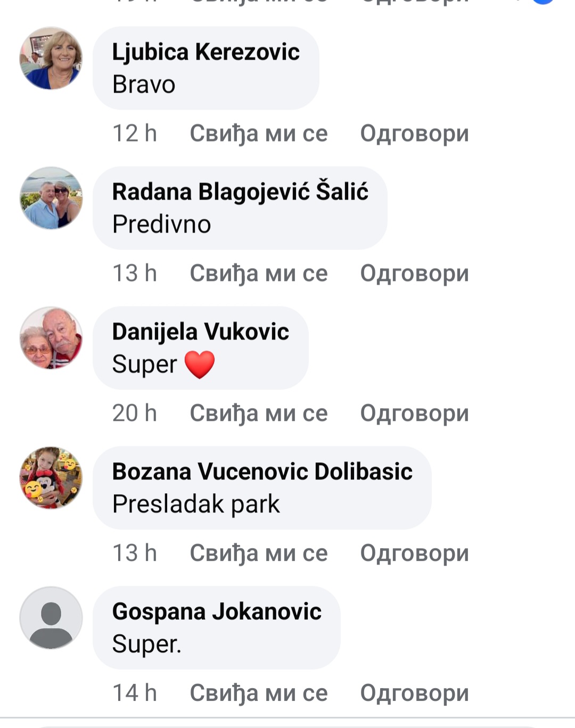Like the 'Presladak park' comment

[x=259, y=553]
